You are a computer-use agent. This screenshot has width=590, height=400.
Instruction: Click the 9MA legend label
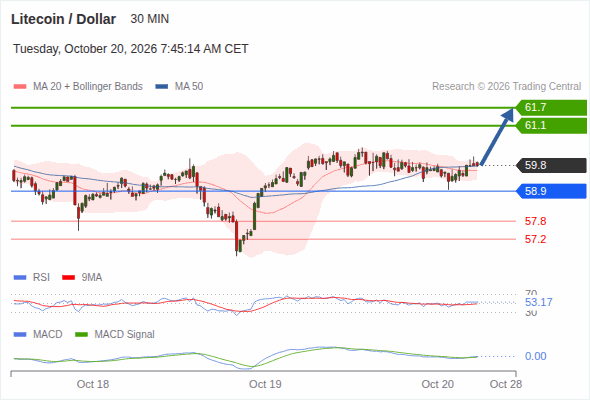click(92, 278)
